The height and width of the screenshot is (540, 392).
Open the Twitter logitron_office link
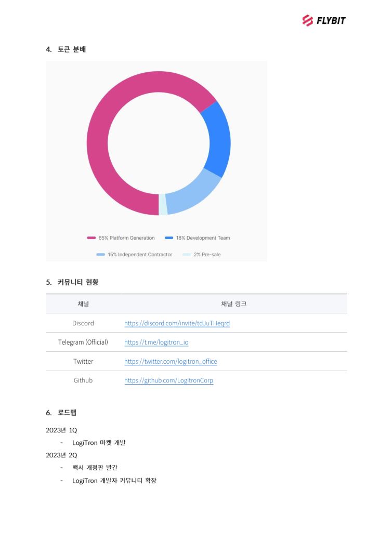pos(171,362)
